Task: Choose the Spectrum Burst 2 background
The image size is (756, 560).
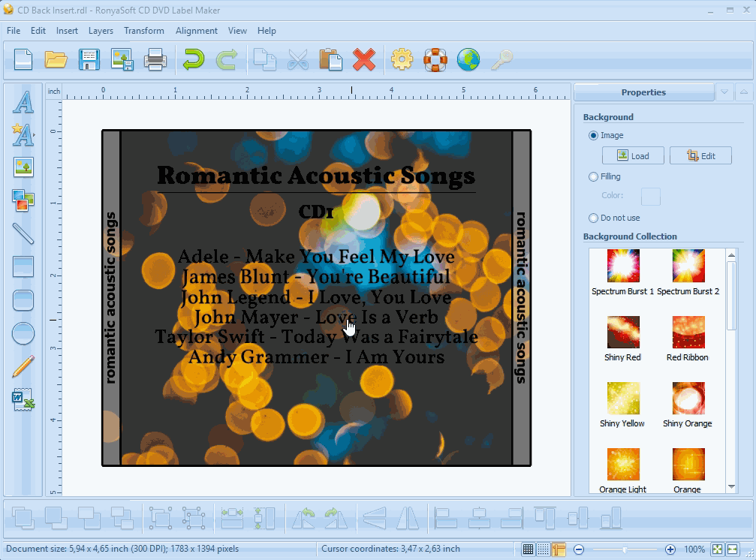Action: tap(688, 272)
